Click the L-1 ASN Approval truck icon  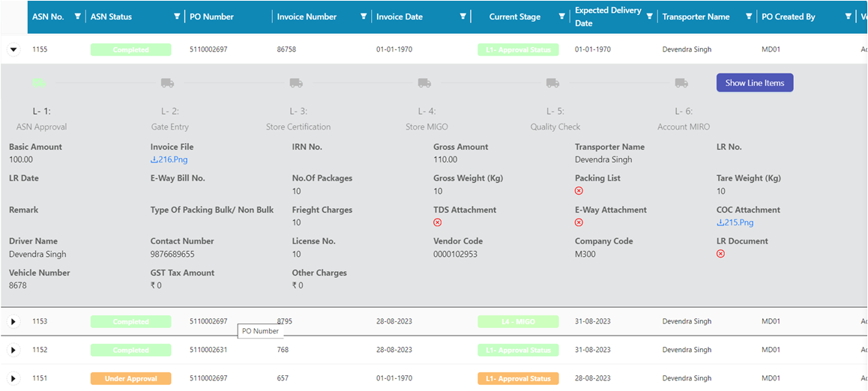pos(39,83)
